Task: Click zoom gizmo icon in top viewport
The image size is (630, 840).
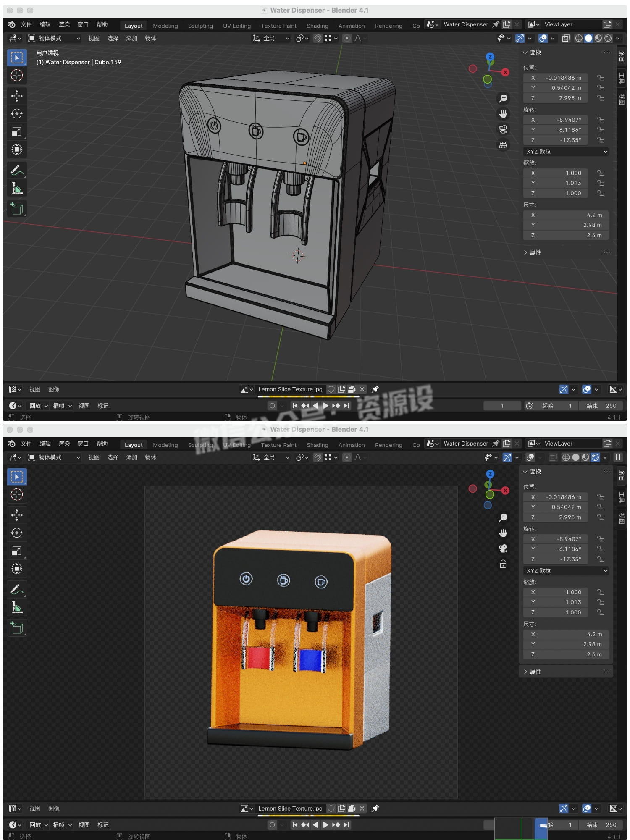Action: coord(503,98)
